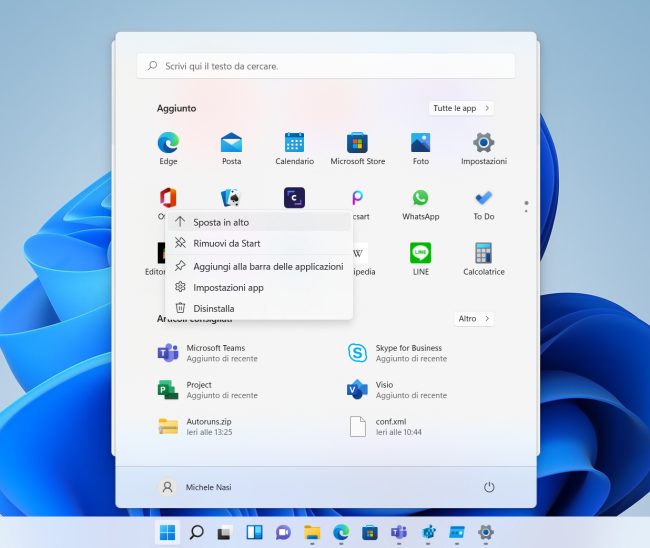
Task: Open the Solitaire cards app icon
Action: point(231,198)
